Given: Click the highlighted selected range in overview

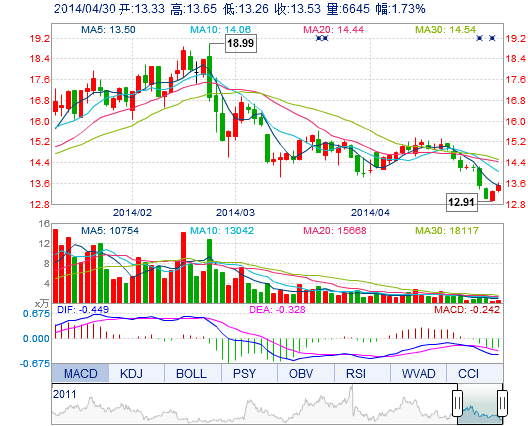Looking at the screenshot, I should coord(480,403).
